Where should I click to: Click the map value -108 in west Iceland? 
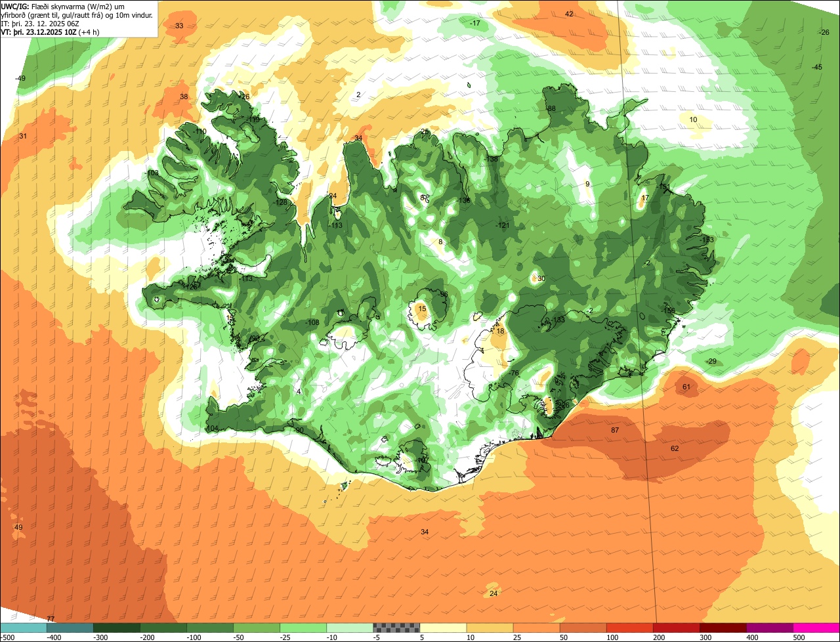313,322
